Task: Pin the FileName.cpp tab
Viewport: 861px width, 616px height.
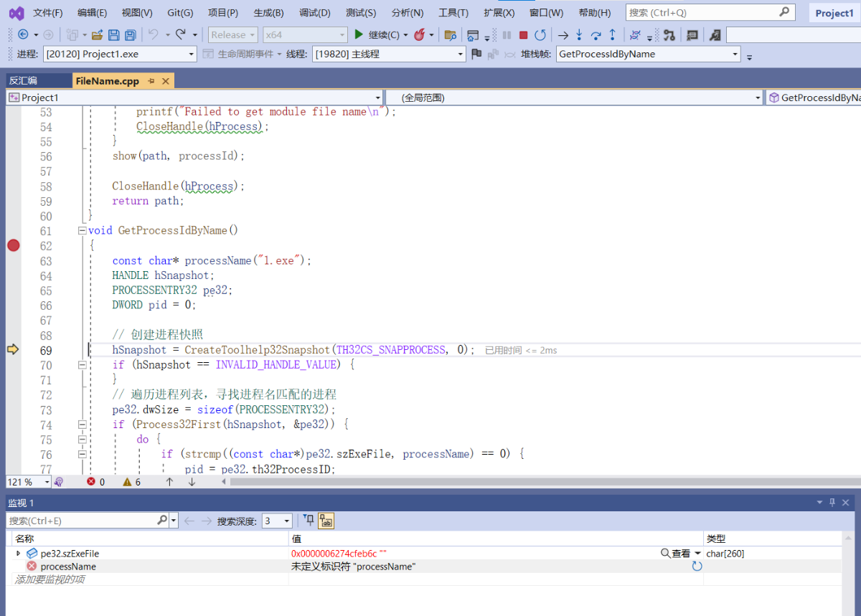Action: 151,81
